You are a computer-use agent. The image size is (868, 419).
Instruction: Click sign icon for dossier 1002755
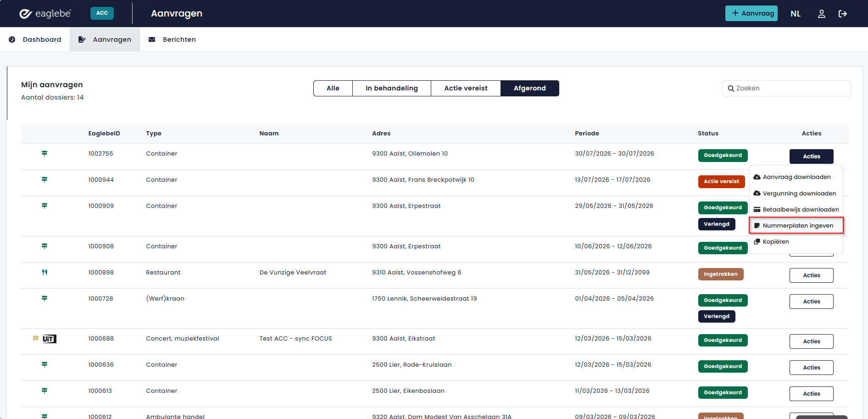coord(45,153)
